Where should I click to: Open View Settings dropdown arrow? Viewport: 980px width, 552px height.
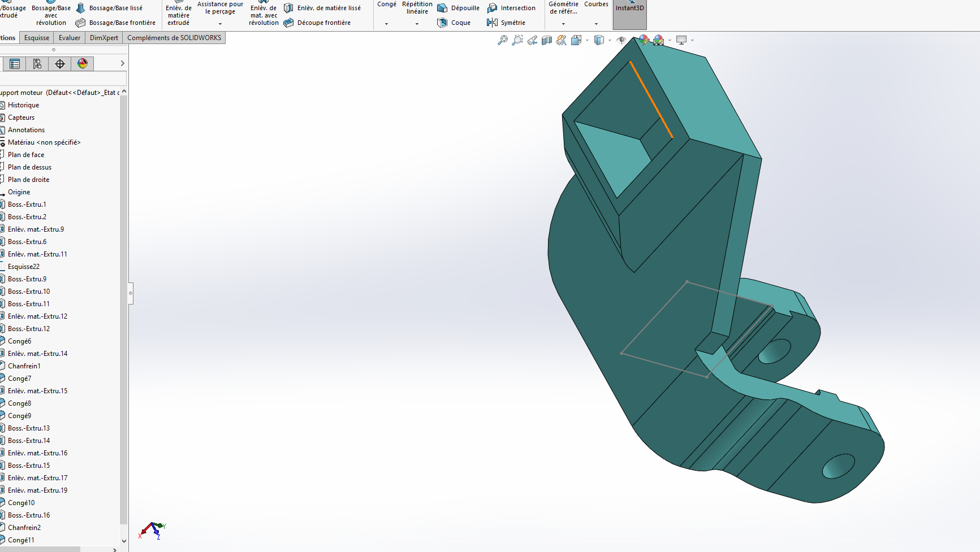pyautogui.click(x=692, y=40)
